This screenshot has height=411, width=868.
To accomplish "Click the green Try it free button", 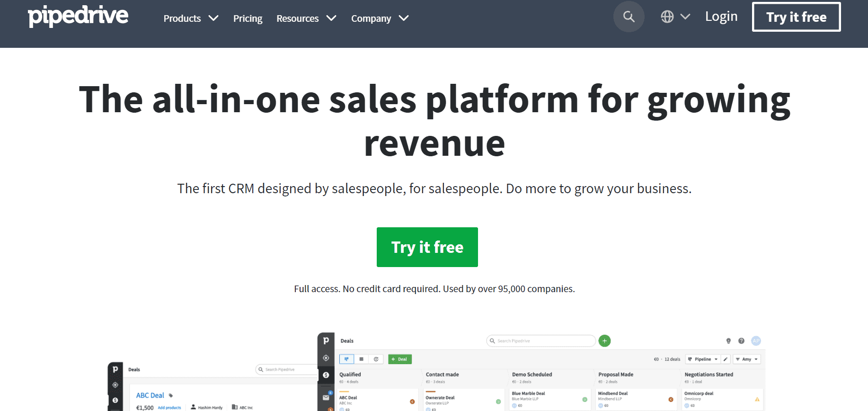I will [x=427, y=247].
